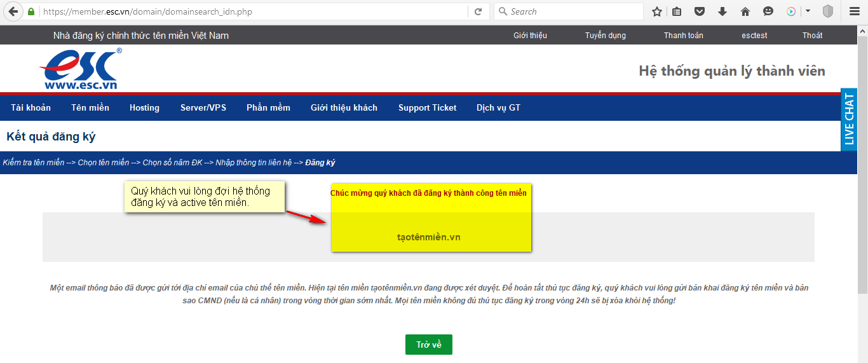Open the LIVE CHAT side tab
Image resolution: width=868 pixels, height=363 pixels.
pyautogui.click(x=849, y=120)
